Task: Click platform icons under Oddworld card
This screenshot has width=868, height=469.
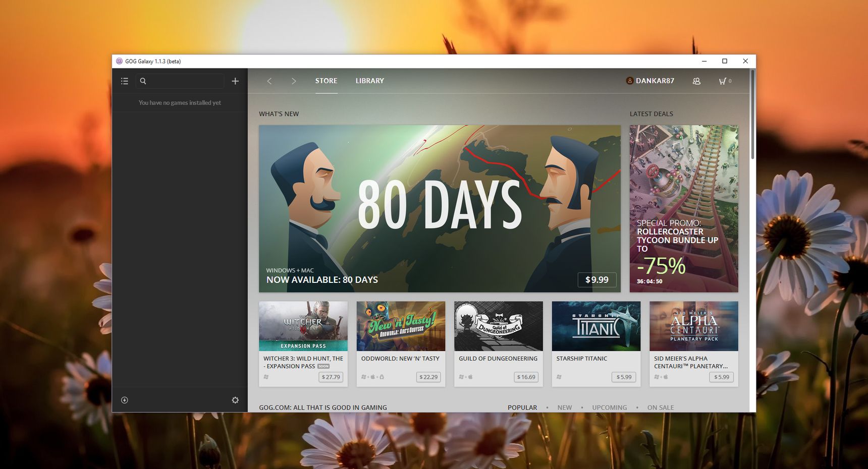Action: [x=372, y=377]
